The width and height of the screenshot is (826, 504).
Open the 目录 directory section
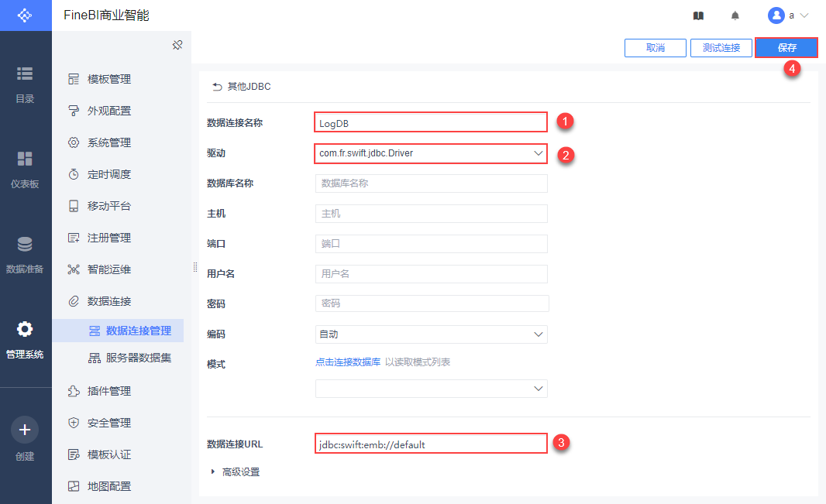point(25,84)
